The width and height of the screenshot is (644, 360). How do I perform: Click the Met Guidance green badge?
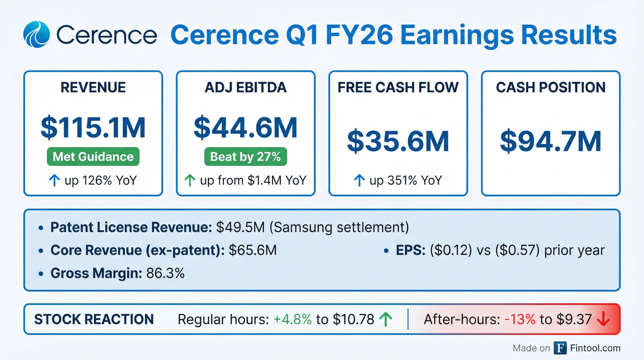pyautogui.click(x=93, y=157)
